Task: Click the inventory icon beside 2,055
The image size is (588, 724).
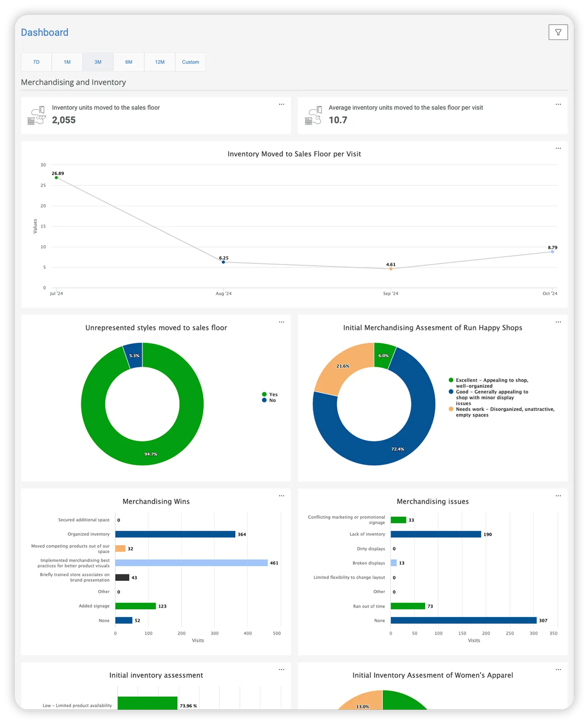Action: (x=37, y=115)
